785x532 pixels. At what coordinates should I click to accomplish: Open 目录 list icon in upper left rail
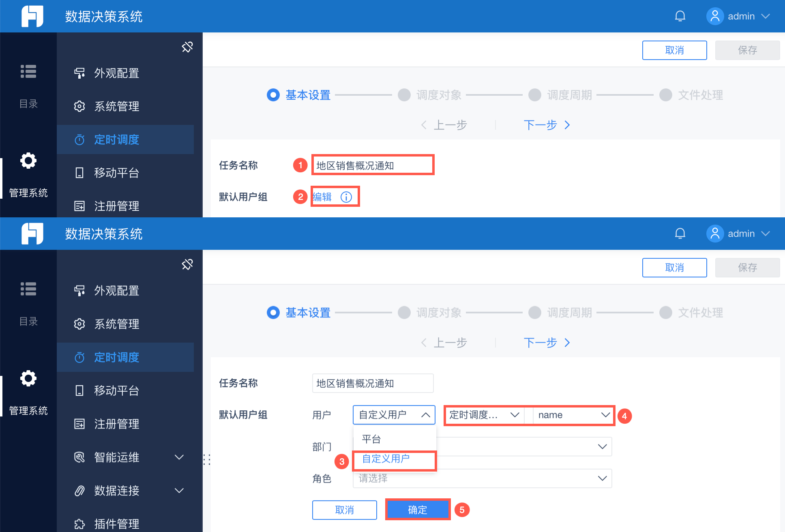[28, 71]
